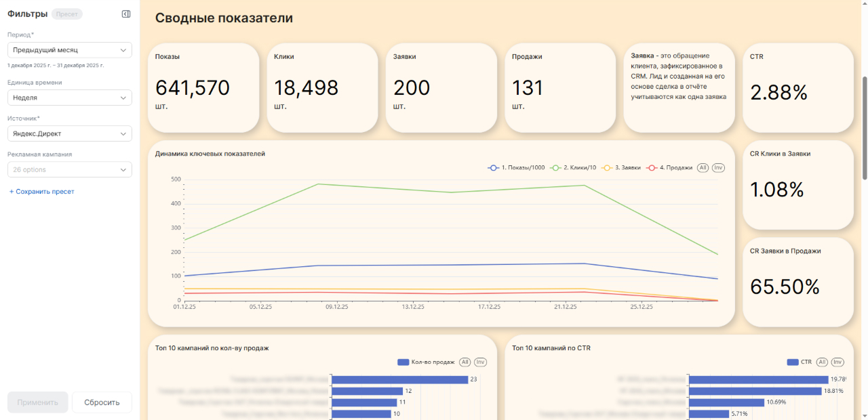Open the Источник dropdown with Яндекс.Директ
Viewport: 868px width, 420px height.
[70, 133]
